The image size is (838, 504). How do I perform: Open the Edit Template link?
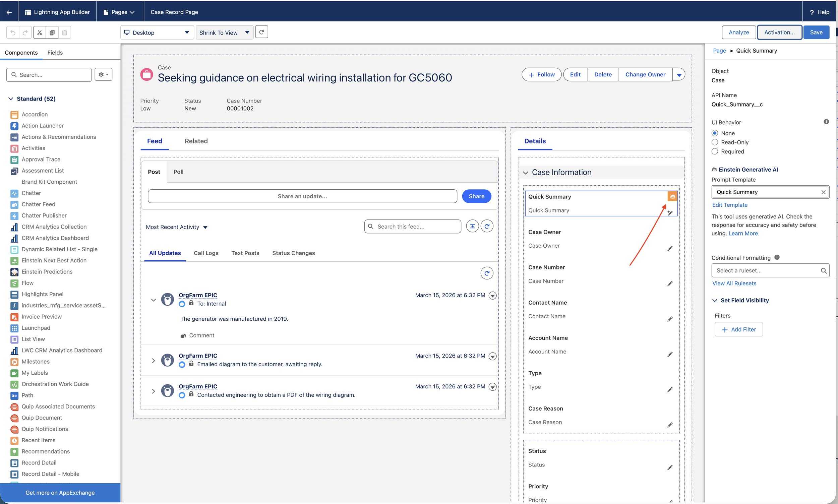(730, 205)
